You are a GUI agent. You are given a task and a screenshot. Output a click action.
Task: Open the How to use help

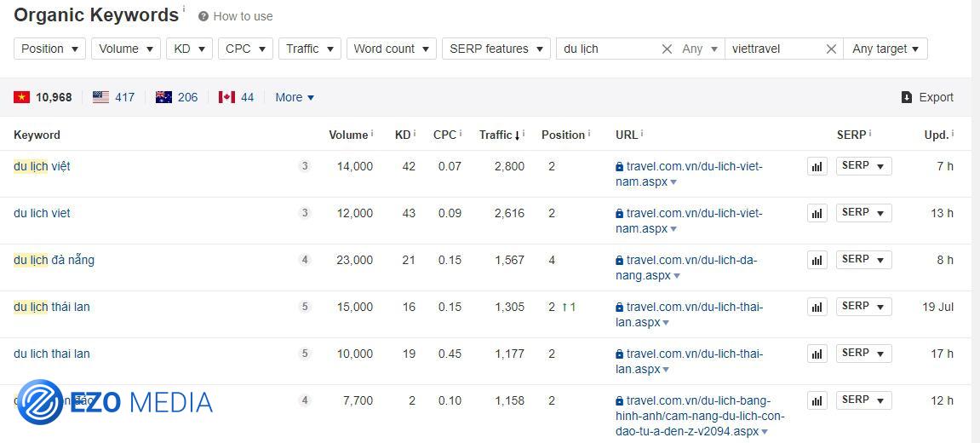(236, 16)
